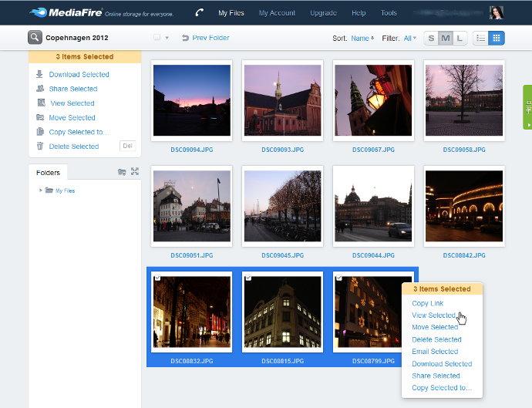532x408 pixels.
Task: Open the DSC09093.JPG church thumbnail
Action: pos(282,100)
